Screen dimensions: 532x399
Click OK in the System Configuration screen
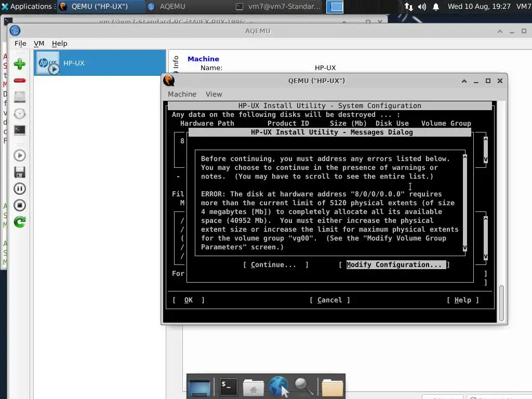(x=189, y=300)
